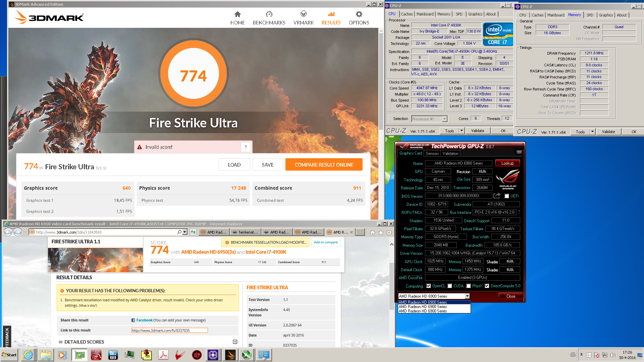The width and height of the screenshot is (644, 362).
Task: Open Windows Explorer folder on taskbar
Action: [x=46, y=355]
